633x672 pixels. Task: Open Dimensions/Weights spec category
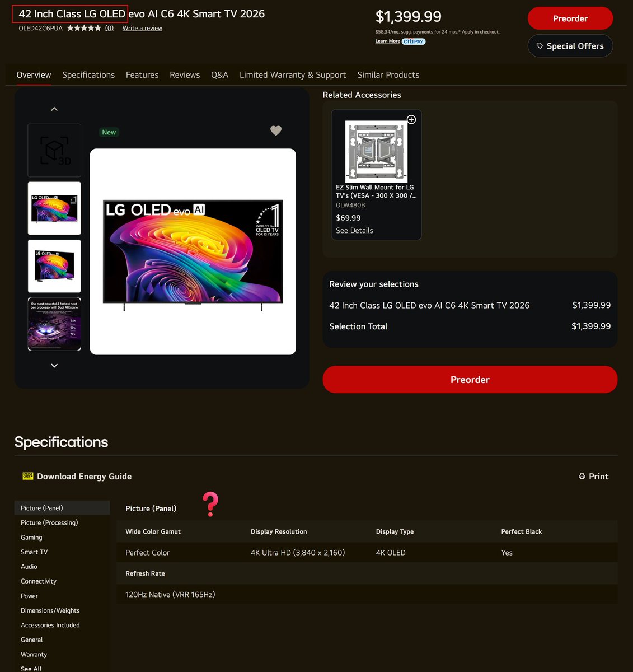click(x=50, y=610)
